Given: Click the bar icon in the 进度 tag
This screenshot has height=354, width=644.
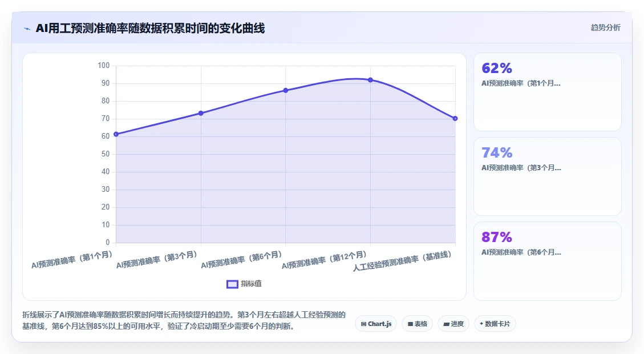Looking at the screenshot, I should click(447, 324).
